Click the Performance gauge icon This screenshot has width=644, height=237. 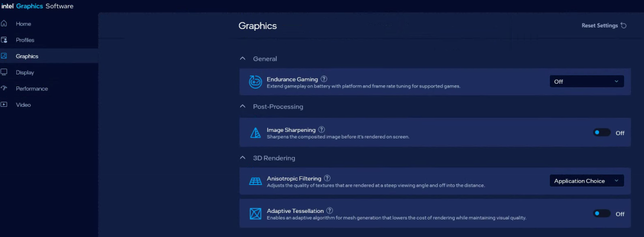4,89
